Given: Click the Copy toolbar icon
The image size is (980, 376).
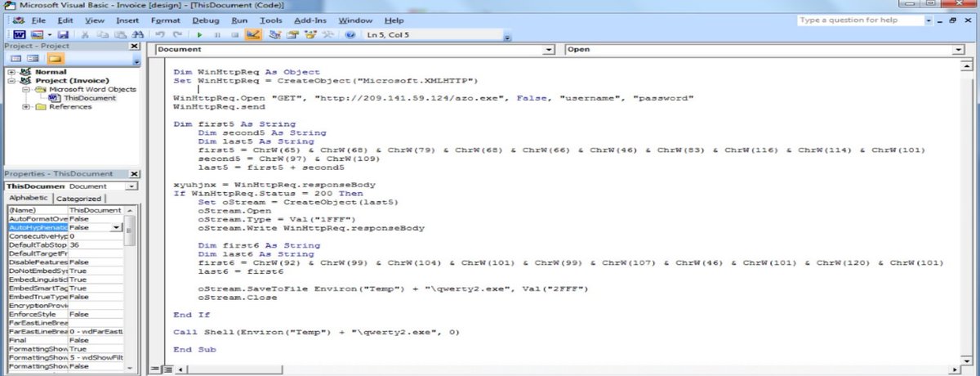Looking at the screenshot, I should point(104,35).
